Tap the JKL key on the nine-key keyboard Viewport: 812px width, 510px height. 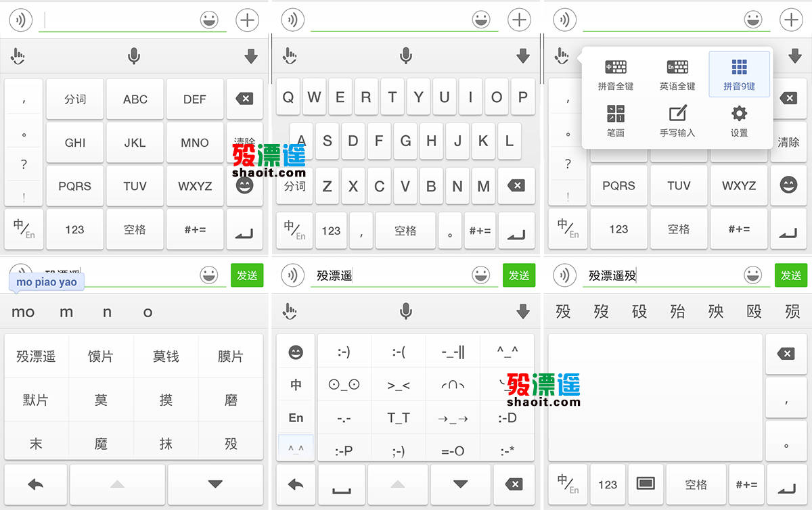(x=135, y=143)
